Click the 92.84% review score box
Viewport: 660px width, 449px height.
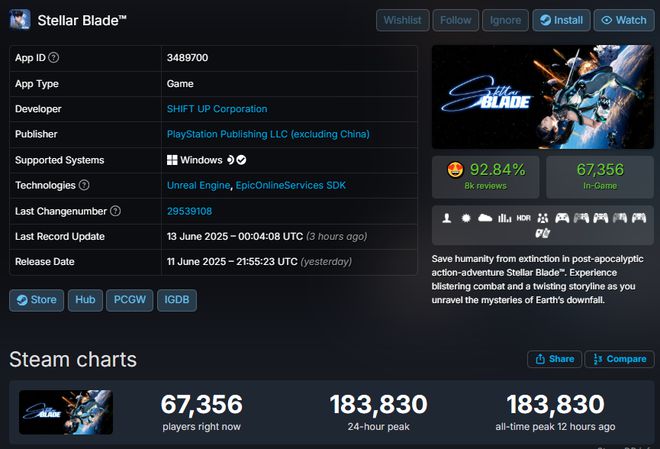point(485,177)
